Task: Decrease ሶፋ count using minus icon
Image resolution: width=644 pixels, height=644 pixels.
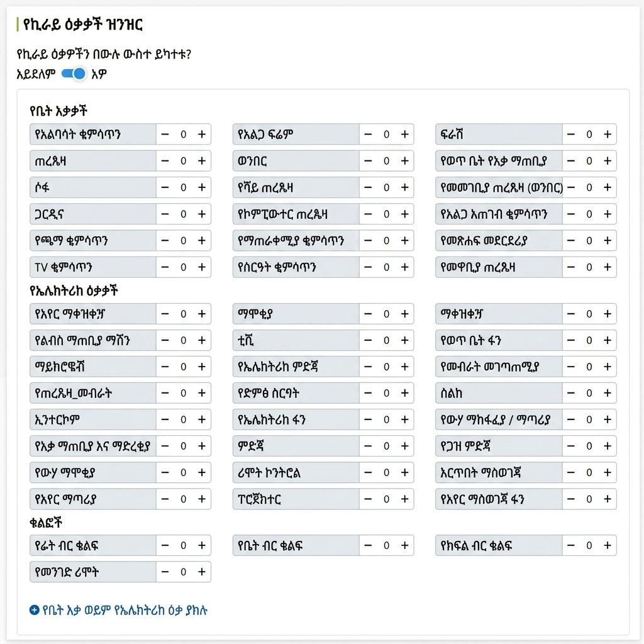Action: pyautogui.click(x=165, y=187)
